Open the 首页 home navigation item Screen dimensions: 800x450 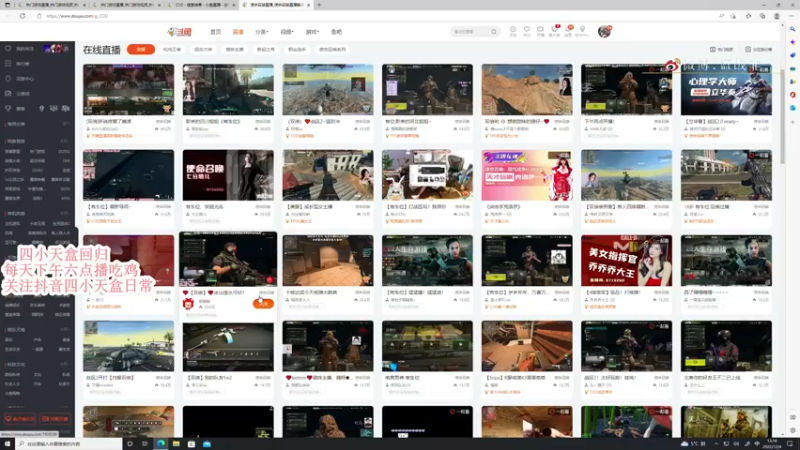(x=215, y=32)
